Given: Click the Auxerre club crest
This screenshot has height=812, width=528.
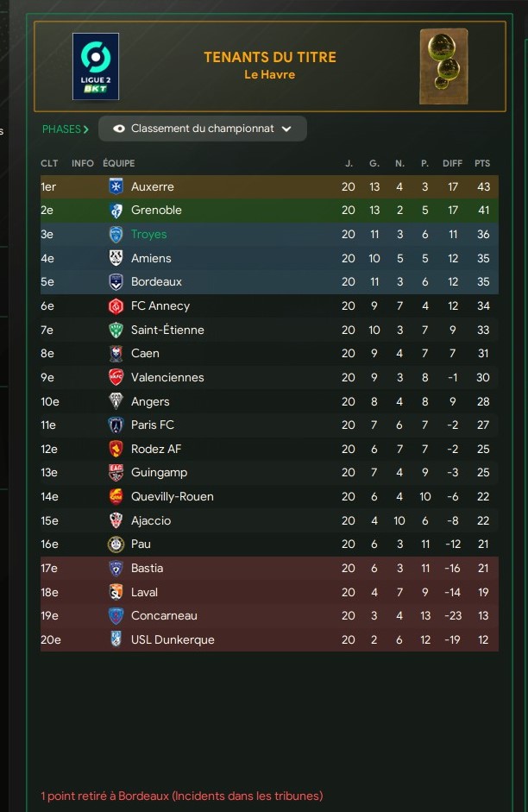Looking at the screenshot, I should (116, 186).
